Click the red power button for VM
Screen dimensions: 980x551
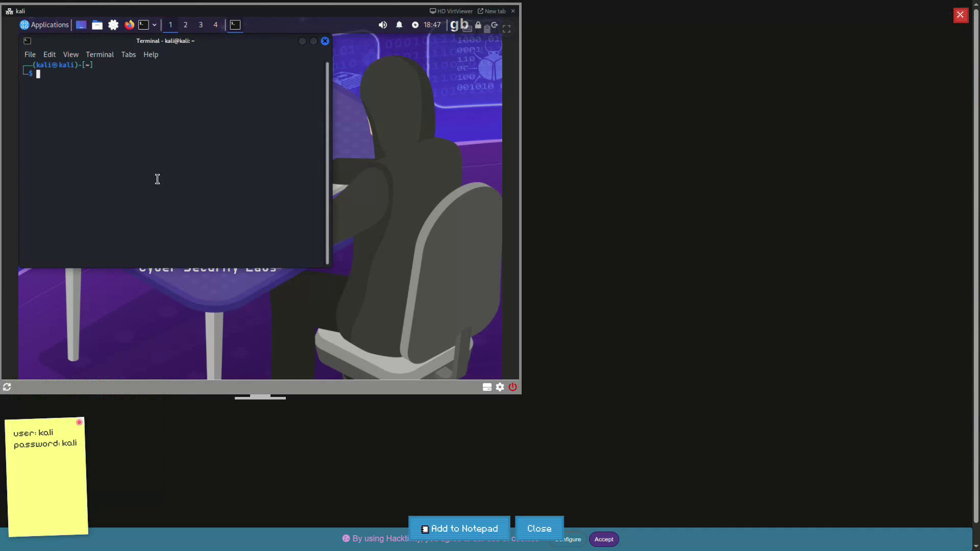click(513, 387)
